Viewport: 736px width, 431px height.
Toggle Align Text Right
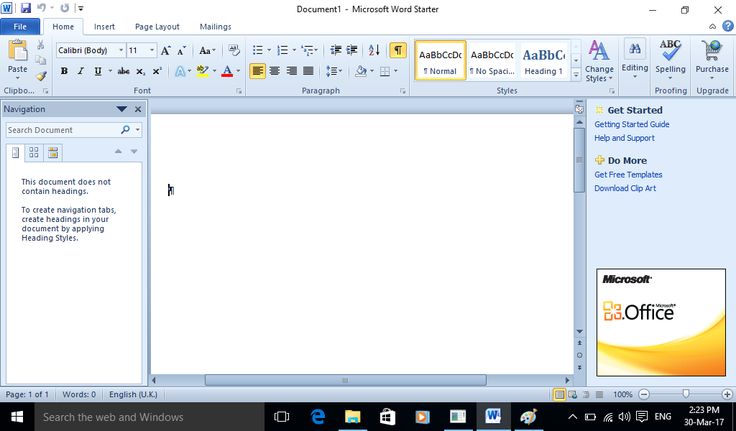[x=291, y=71]
